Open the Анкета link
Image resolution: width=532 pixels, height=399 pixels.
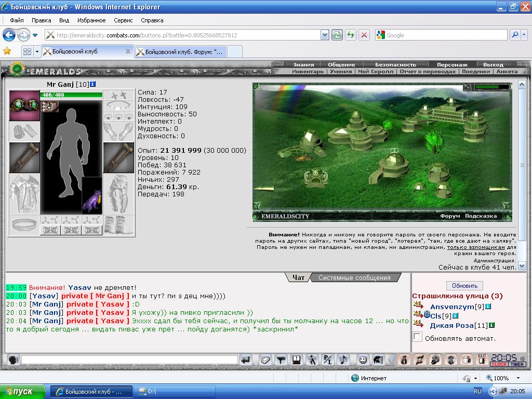pyautogui.click(x=507, y=72)
